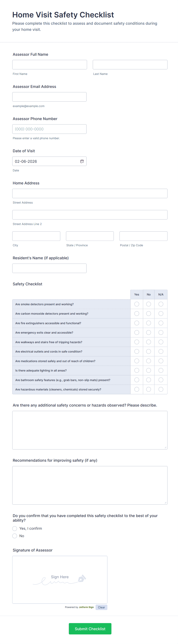Select 'Yes, I confirm' option
Screen dimensions: 178x644
[15, 528]
